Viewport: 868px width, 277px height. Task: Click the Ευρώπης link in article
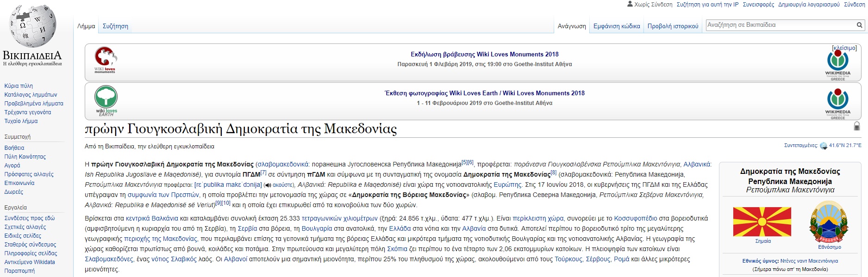coord(508,185)
